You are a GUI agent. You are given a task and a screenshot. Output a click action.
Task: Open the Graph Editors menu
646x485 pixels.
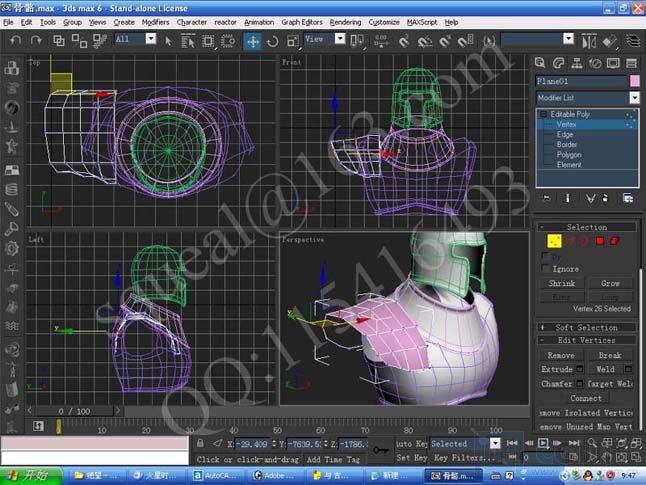(302, 22)
